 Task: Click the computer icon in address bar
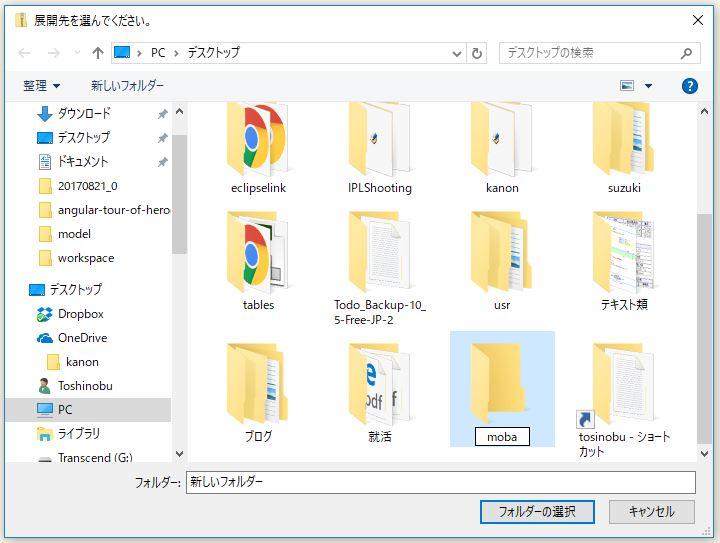pyautogui.click(x=122, y=52)
